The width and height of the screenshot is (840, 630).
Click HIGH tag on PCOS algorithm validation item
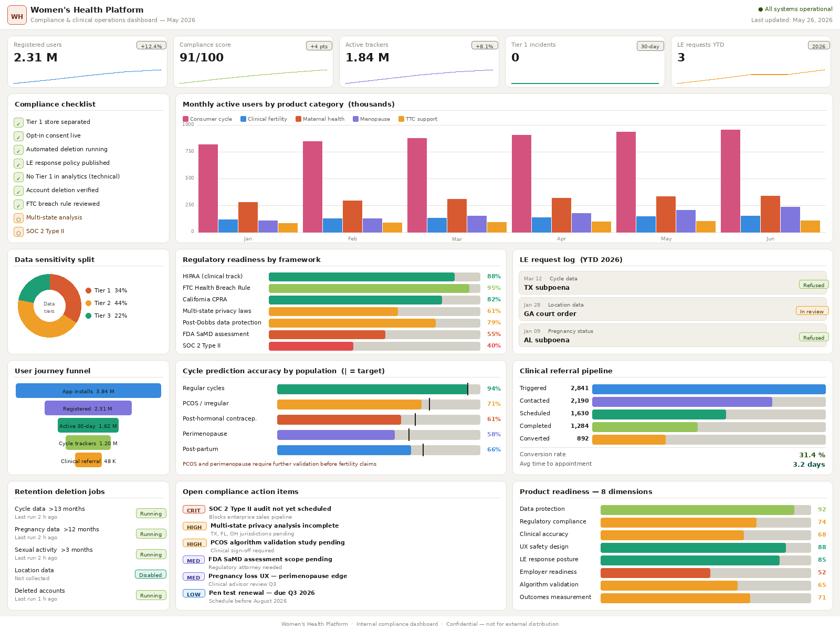(194, 543)
